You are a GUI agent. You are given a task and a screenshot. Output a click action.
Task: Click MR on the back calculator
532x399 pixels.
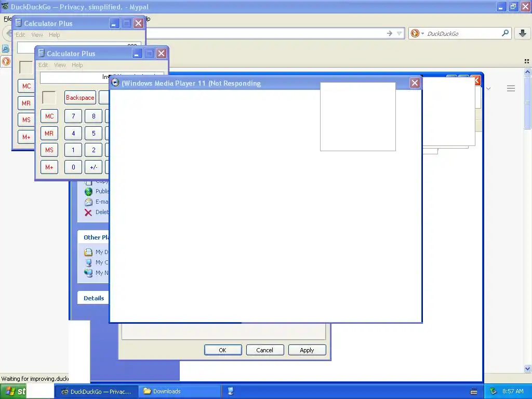pyautogui.click(x=26, y=103)
